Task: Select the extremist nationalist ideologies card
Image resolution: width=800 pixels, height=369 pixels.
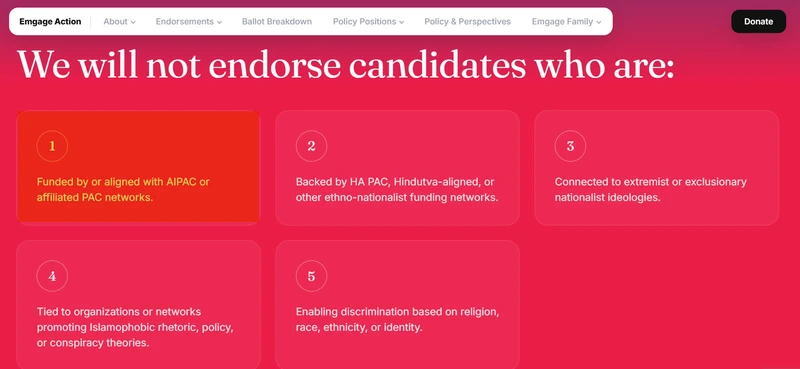Action: [657, 167]
